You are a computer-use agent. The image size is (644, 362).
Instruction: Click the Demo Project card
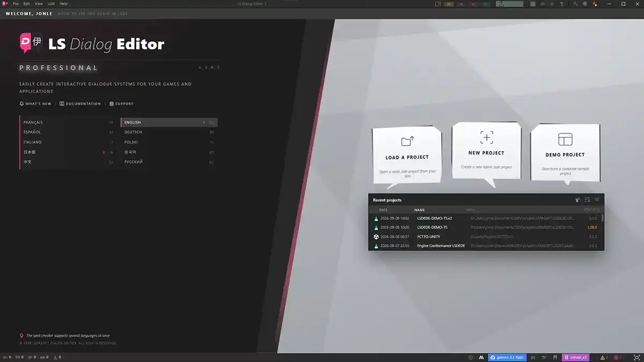565,153
